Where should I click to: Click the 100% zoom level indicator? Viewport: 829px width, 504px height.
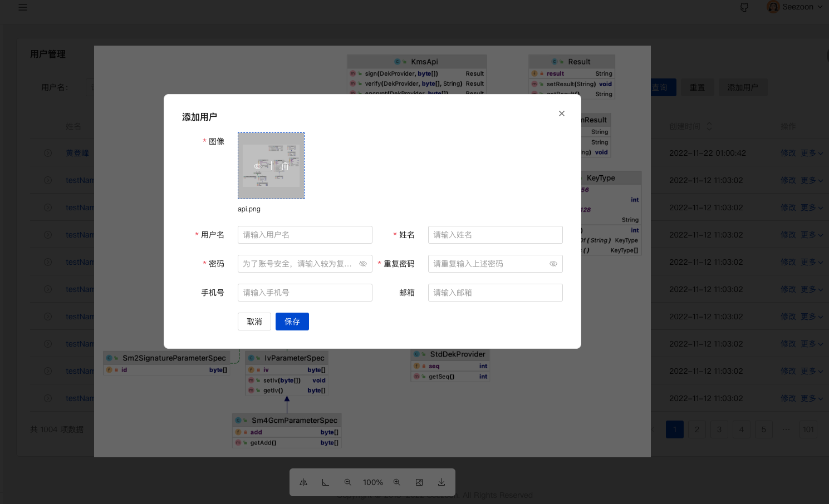click(x=372, y=482)
